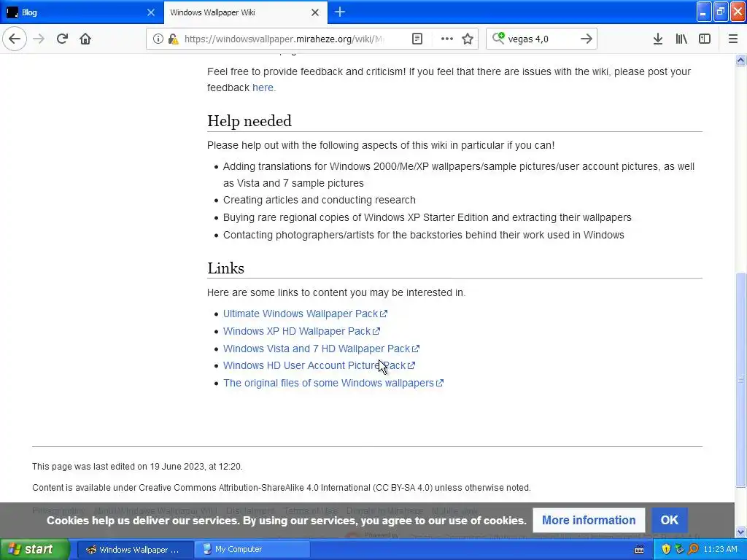
Task: Open the library bookmarks and history icon
Action: click(x=681, y=39)
